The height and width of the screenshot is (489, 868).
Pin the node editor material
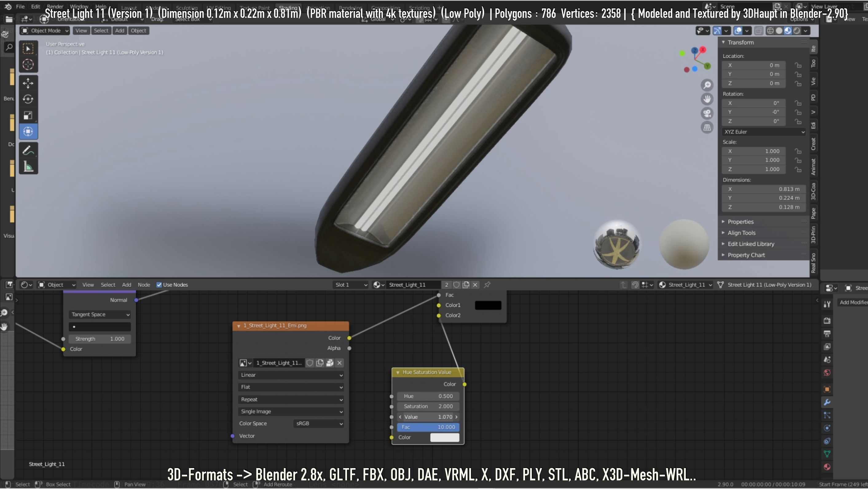(x=487, y=284)
